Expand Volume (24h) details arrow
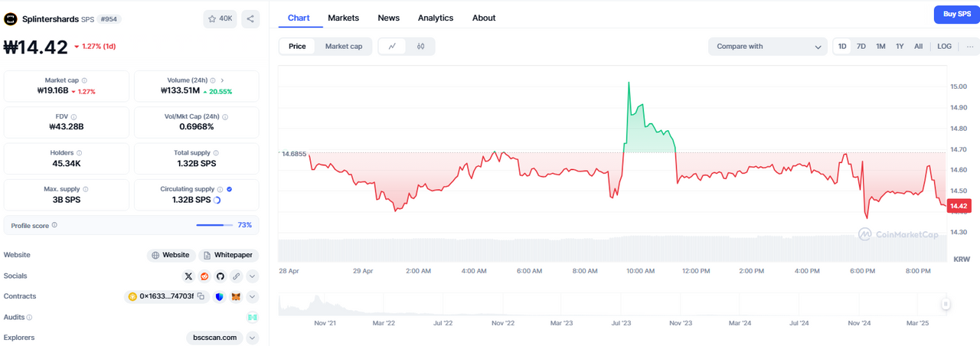The image size is (980, 346). [223, 80]
